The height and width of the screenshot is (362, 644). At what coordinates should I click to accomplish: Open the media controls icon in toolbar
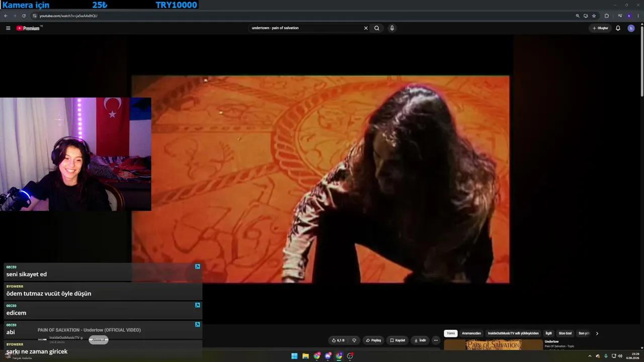(620, 16)
